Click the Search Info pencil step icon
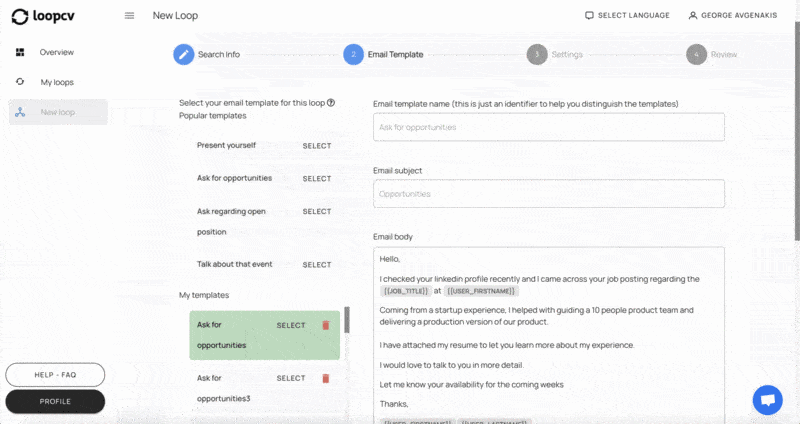Image resolution: width=800 pixels, height=424 pixels. (x=183, y=54)
